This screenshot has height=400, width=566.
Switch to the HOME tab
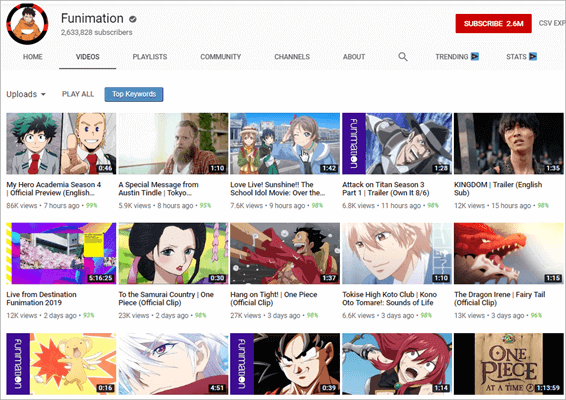33,57
